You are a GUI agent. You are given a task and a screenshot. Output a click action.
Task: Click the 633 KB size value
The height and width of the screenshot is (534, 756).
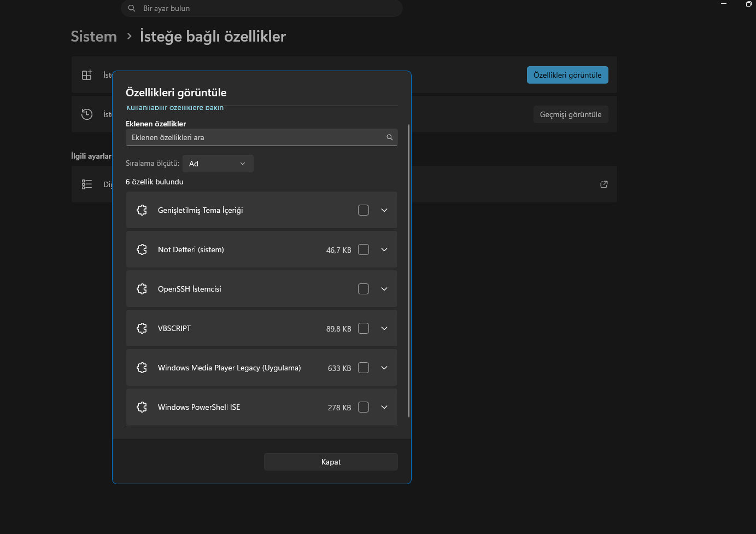(339, 368)
